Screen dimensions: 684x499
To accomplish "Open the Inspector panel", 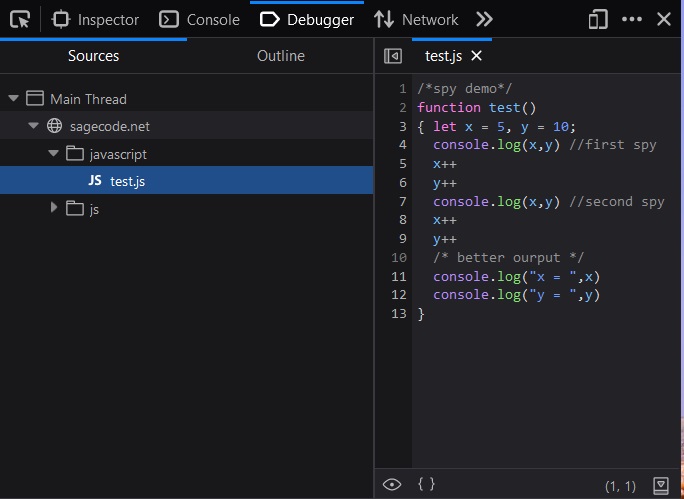I will click(x=96, y=19).
